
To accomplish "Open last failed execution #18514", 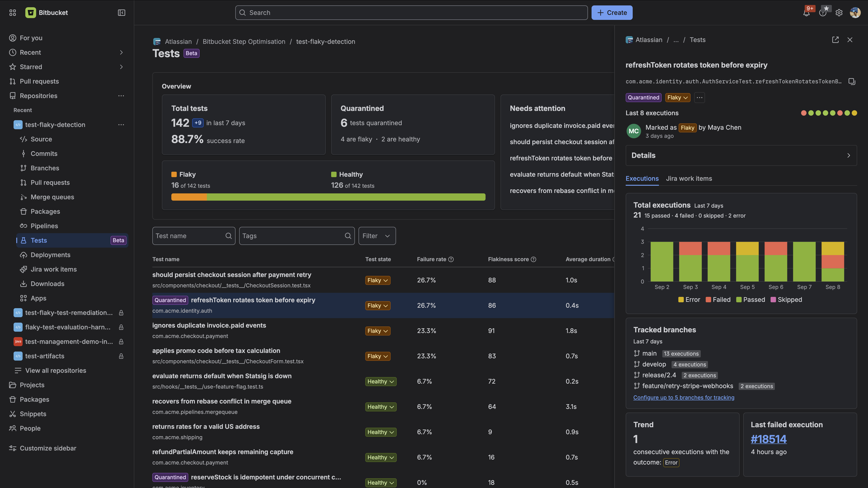I will pos(769,439).
